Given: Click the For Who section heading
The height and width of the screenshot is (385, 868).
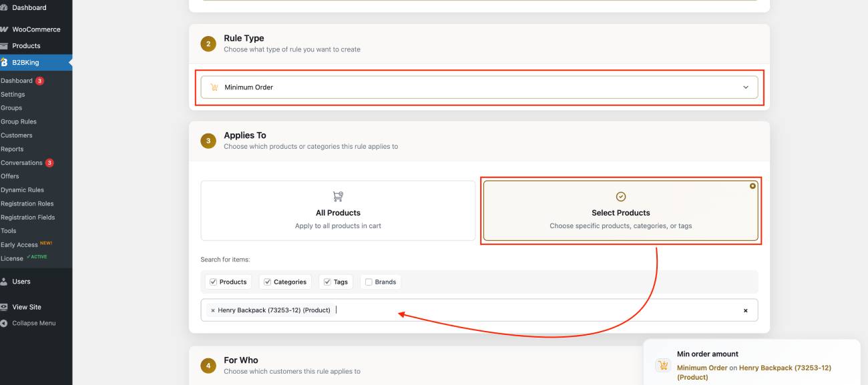Looking at the screenshot, I should click(x=241, y=360).
